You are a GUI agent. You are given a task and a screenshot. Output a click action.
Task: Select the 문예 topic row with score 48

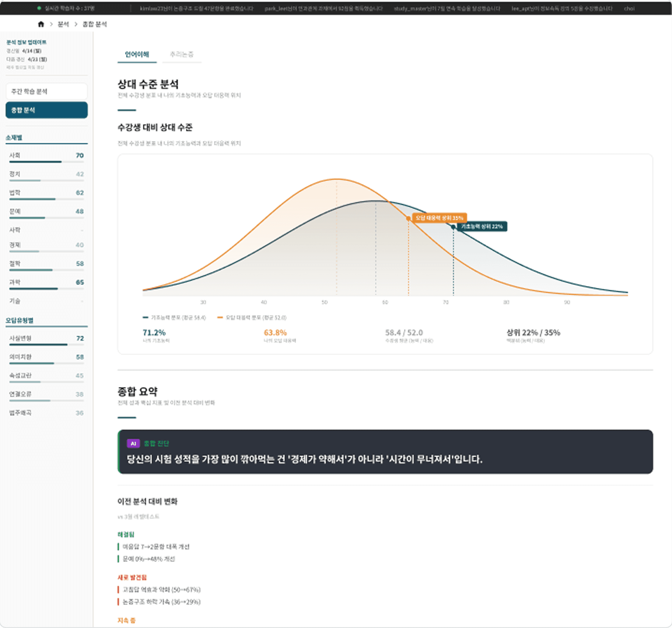tap(47, 213)
